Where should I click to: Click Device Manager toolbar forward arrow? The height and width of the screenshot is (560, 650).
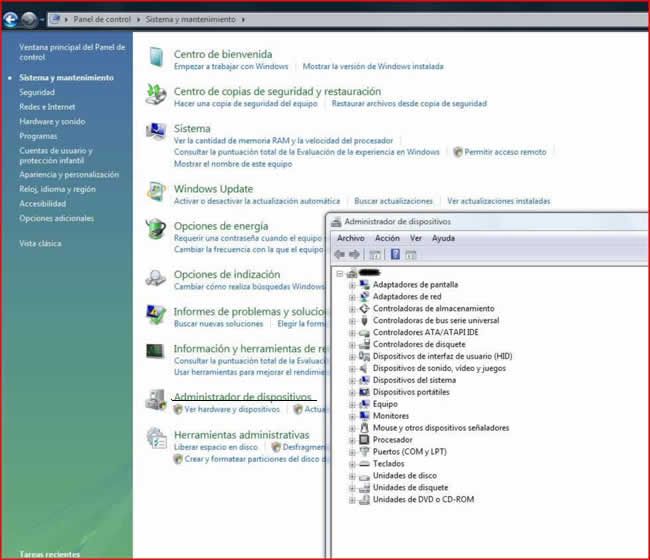click(354, 255)
